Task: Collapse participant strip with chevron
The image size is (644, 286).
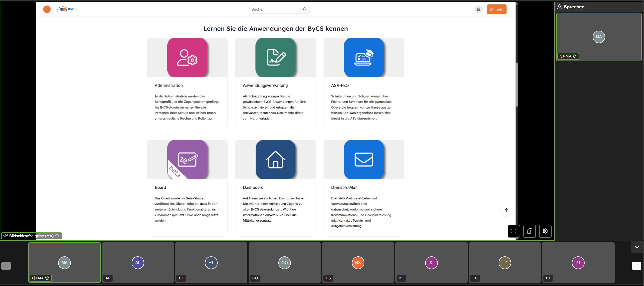Action: [637, 247]
